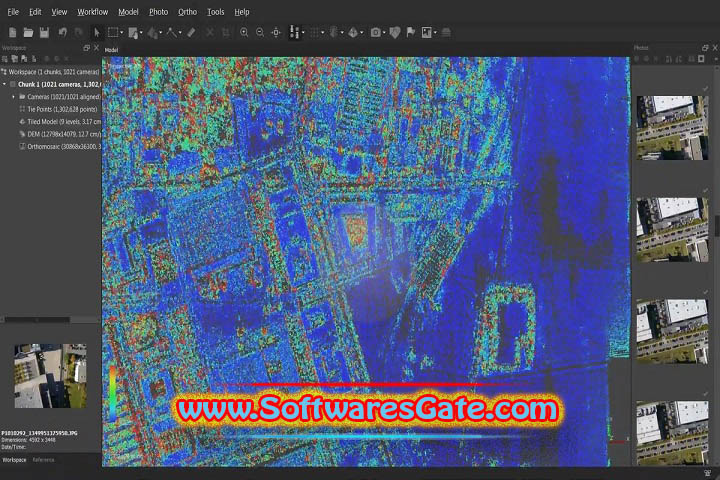Click the Add Photos icon in Workspace toolbar
This screenshot has width=720, height=480.
click(14, 59)
